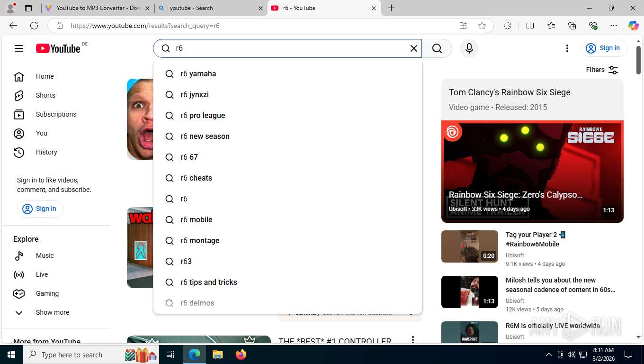Open browser Extensions icon
644x364 pixels.
507,26
